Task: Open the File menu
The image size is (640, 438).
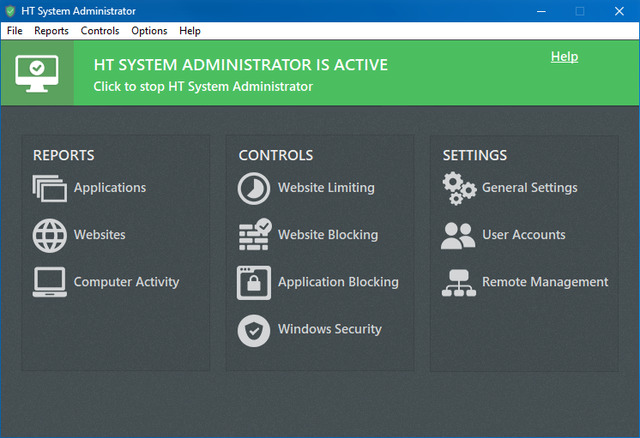Action: (x=14, y=31)
